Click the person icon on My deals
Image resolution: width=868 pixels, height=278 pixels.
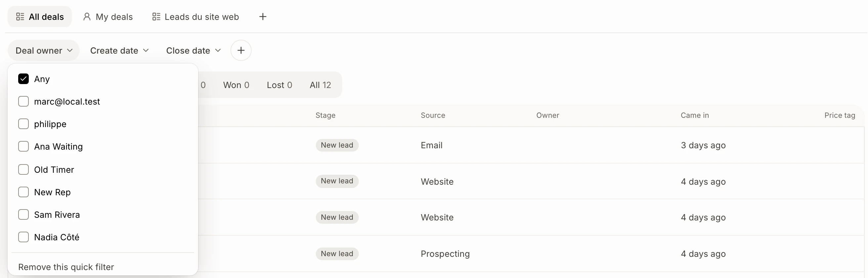click(87, 17)
